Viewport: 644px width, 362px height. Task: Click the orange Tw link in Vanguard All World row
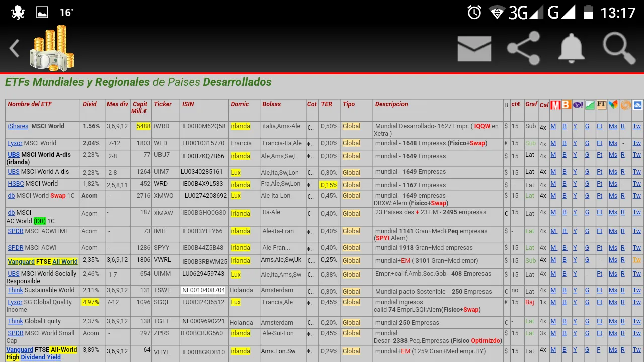click(x=637, y=260)
